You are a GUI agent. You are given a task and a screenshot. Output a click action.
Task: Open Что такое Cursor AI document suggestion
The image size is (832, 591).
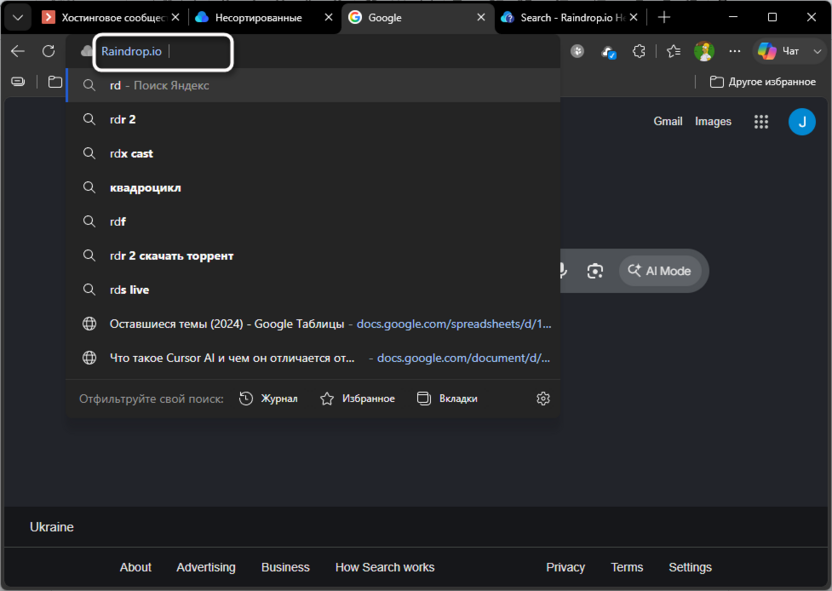(x=313, y=358)
